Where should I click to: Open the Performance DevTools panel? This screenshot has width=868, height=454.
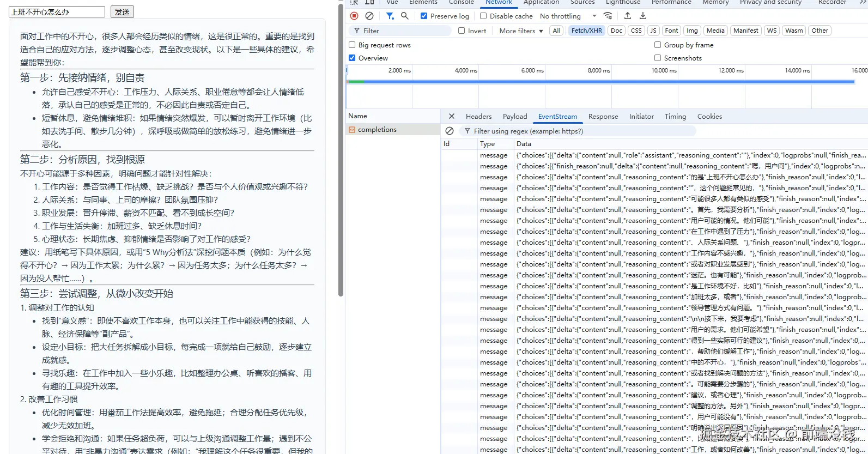point(671,3)
